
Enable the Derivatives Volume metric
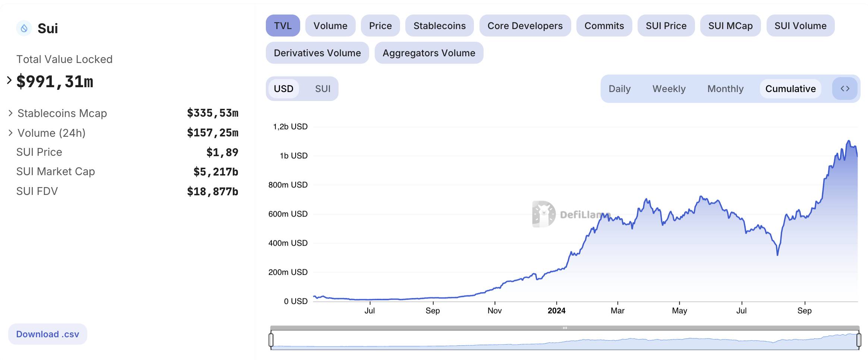click(317, 53)
